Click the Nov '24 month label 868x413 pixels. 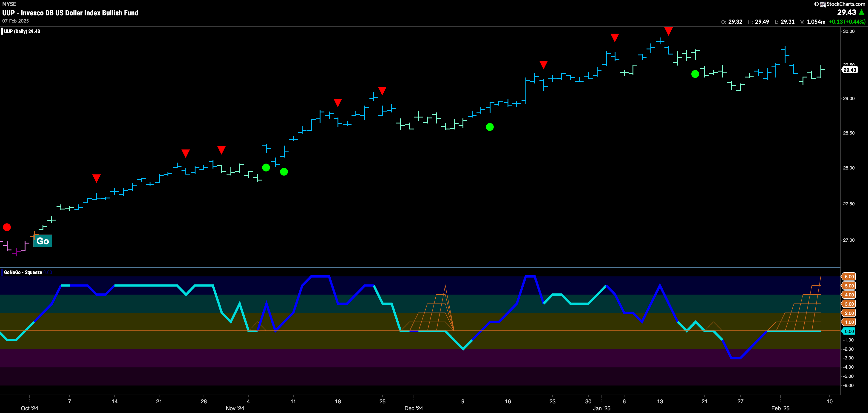[x=235, y=408]
